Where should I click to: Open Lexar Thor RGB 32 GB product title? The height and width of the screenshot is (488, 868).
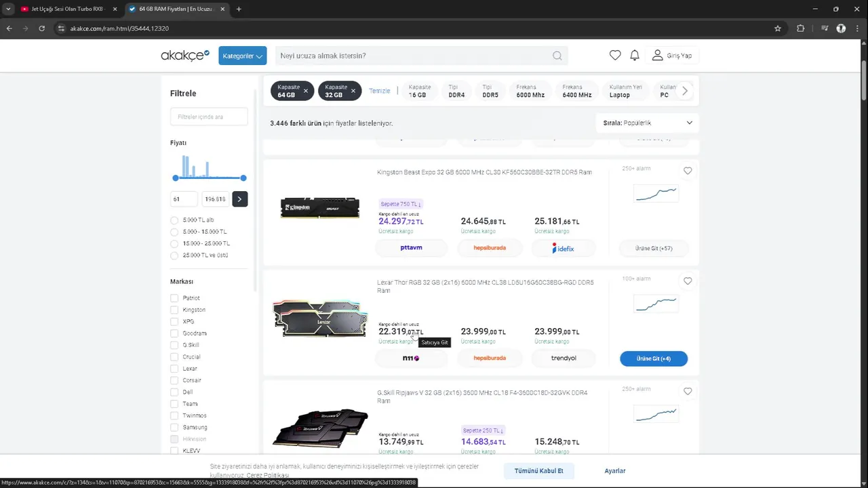tap(485, 286)
